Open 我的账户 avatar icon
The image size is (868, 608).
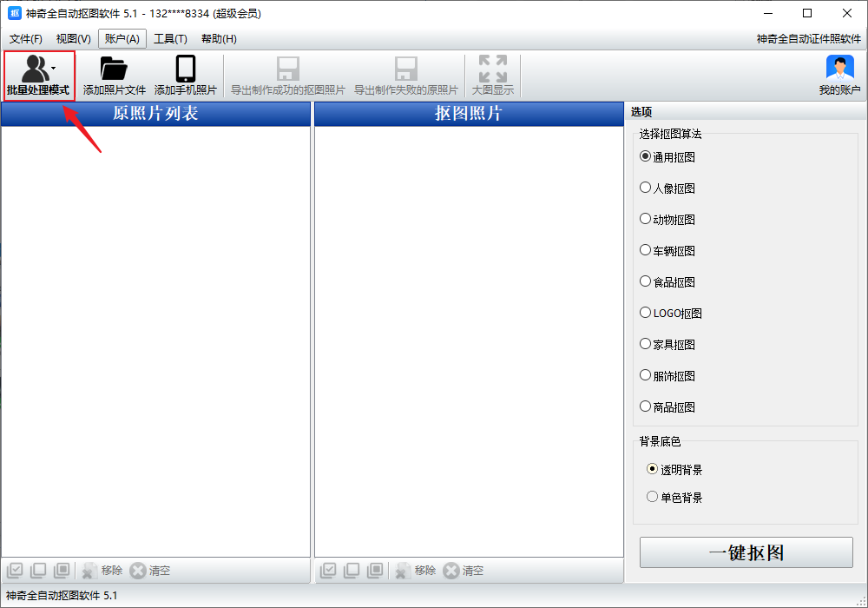pyautogui.click(x=839, y=69)
